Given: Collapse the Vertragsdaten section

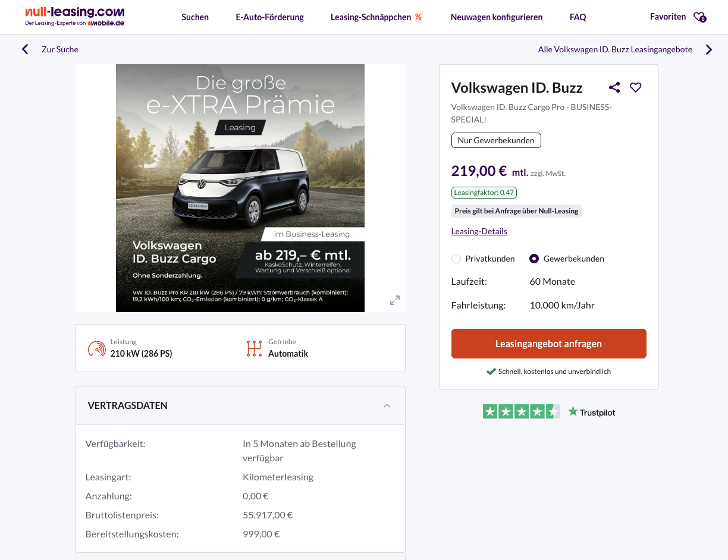Looking at the screenshot, I should [x=387, y=405].
